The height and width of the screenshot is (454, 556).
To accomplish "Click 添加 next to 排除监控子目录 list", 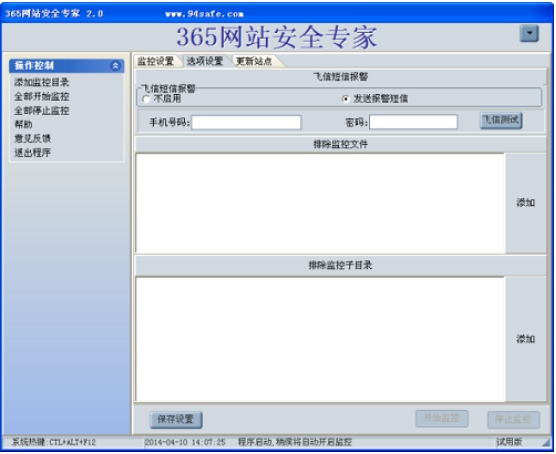I will (526, 339).
